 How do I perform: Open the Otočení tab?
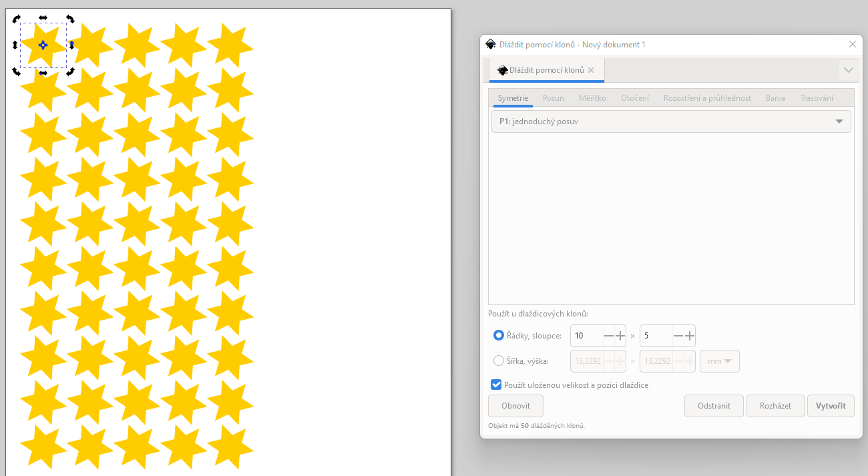pyautogui.click(x=635, y=97)
